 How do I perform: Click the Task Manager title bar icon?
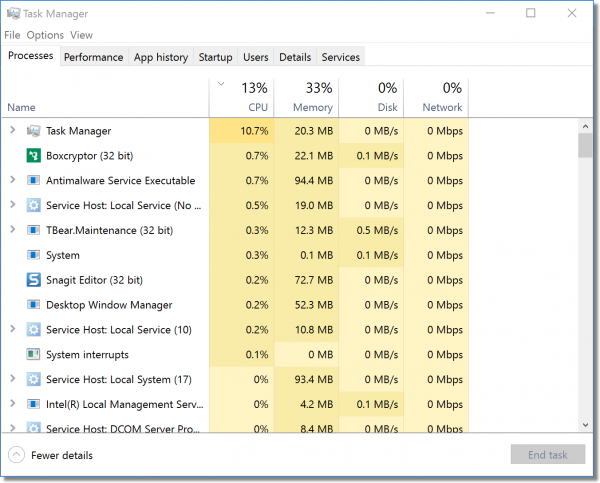13,14
